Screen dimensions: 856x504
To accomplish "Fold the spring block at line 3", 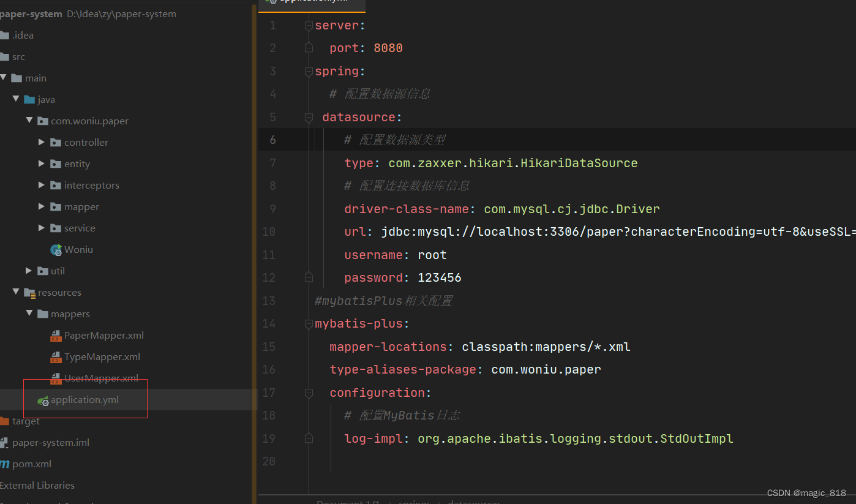I will pos(309,71).
